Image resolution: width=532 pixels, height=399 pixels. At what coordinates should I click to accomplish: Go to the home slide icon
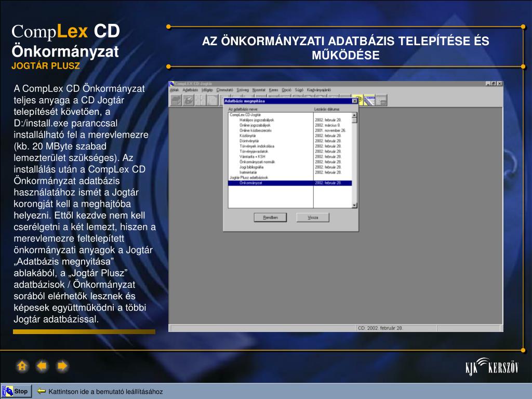click(22, 366)
